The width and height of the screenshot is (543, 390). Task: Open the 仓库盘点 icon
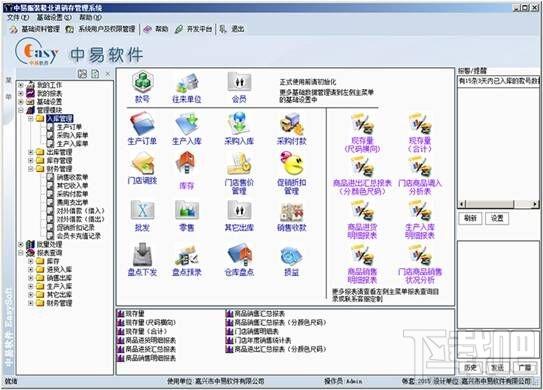point(239,260)
